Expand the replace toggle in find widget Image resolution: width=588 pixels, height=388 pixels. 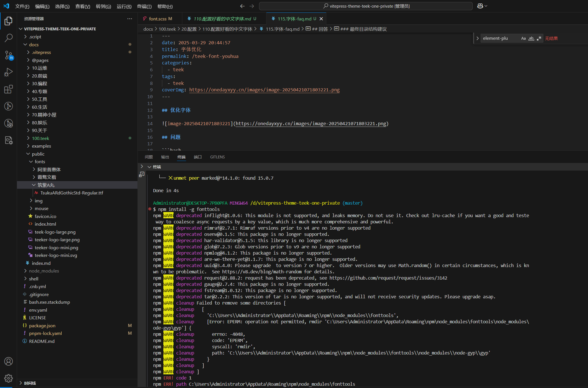tap(478, 38)
